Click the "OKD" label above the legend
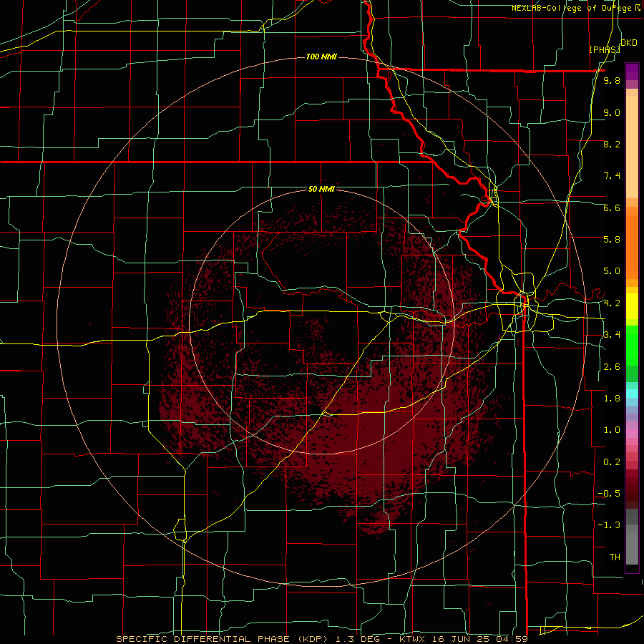644x644 pixels. tap(628, 43)
